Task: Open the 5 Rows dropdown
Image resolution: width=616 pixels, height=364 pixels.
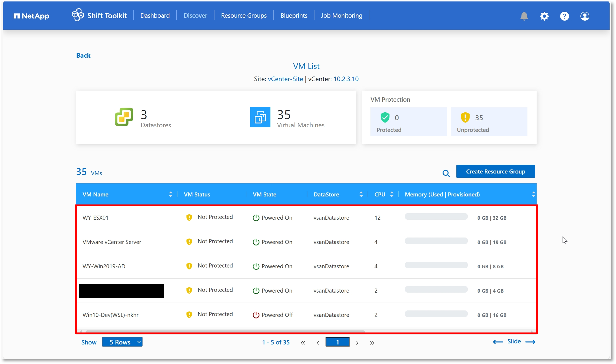Action: point(122,342)
